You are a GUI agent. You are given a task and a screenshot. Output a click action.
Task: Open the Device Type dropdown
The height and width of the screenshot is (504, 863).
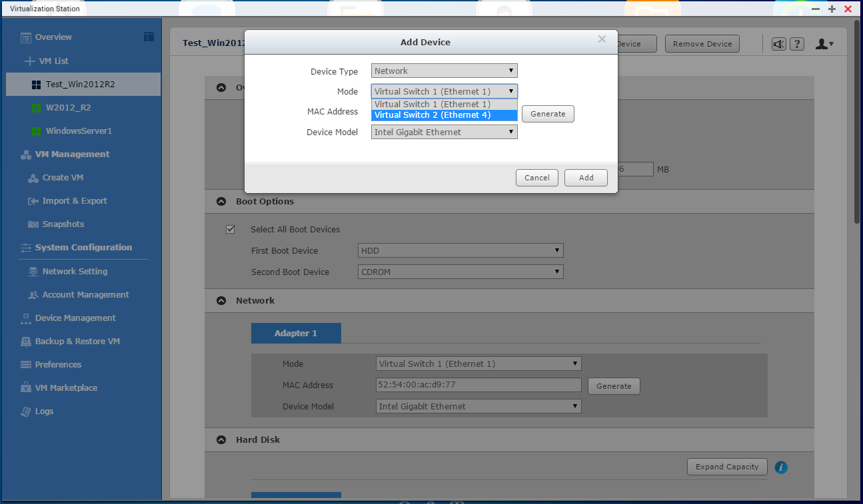444,71
